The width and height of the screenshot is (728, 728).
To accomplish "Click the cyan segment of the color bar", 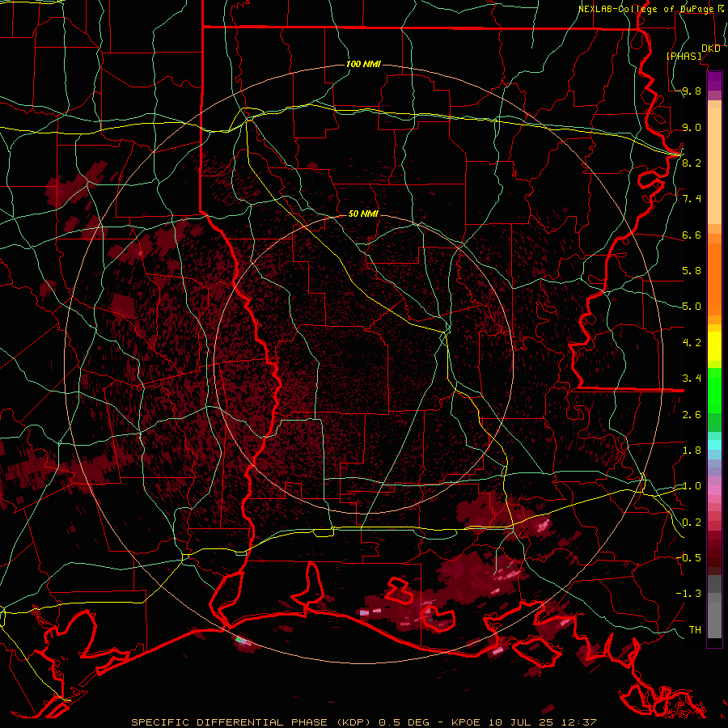I will pyautogui.click(x=714, y=444).
